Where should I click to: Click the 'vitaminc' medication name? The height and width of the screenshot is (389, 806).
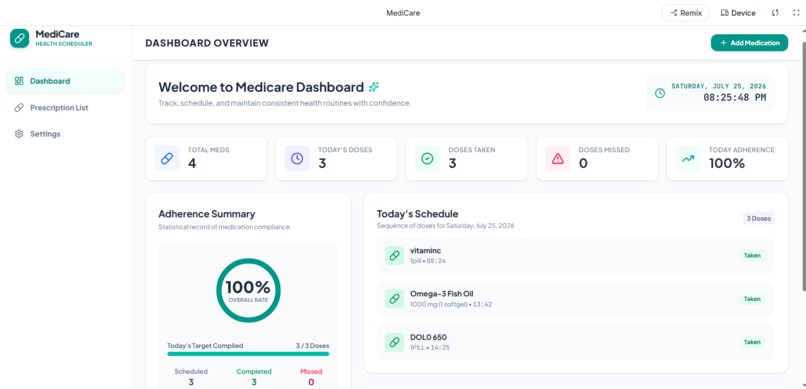[x=426, y=251]
